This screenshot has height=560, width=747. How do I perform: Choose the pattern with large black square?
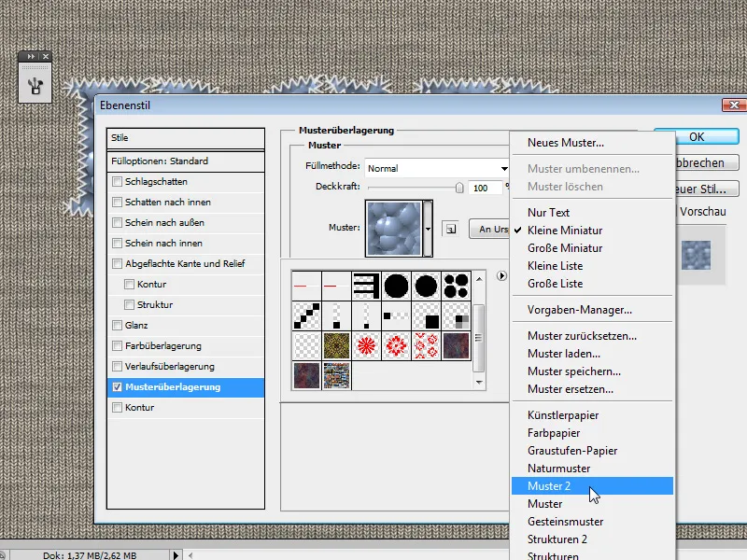[x=426, y=315]
